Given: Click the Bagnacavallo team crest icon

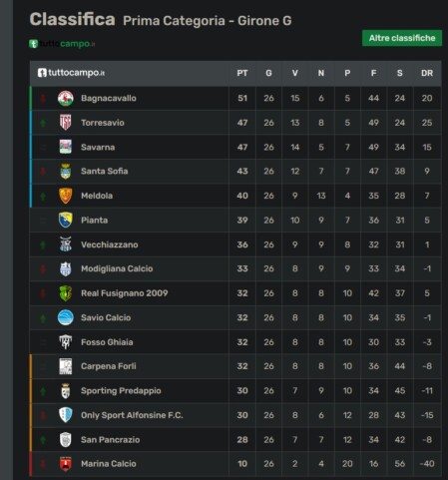Looking at the screenshot, I should [x=66, y=99].
